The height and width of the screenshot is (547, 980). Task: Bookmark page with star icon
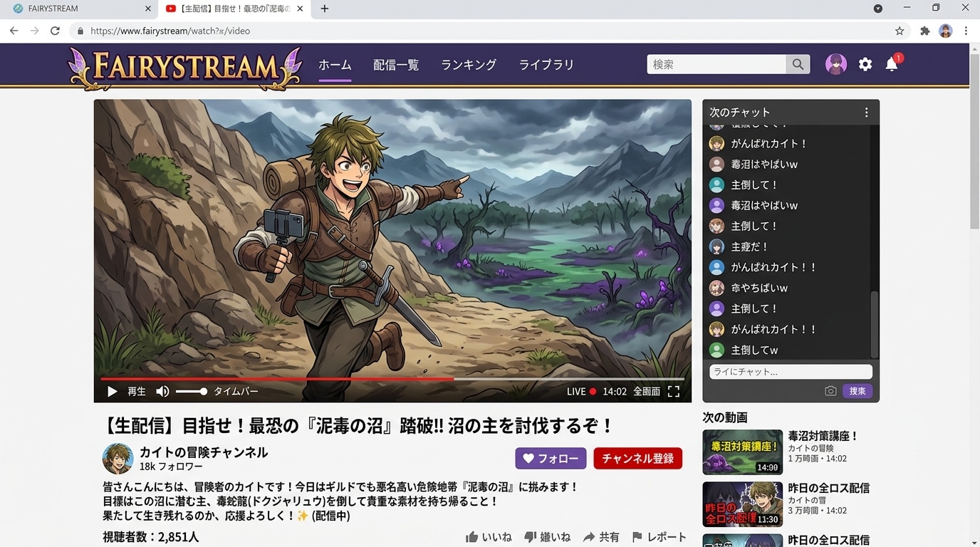pos(900,31)
